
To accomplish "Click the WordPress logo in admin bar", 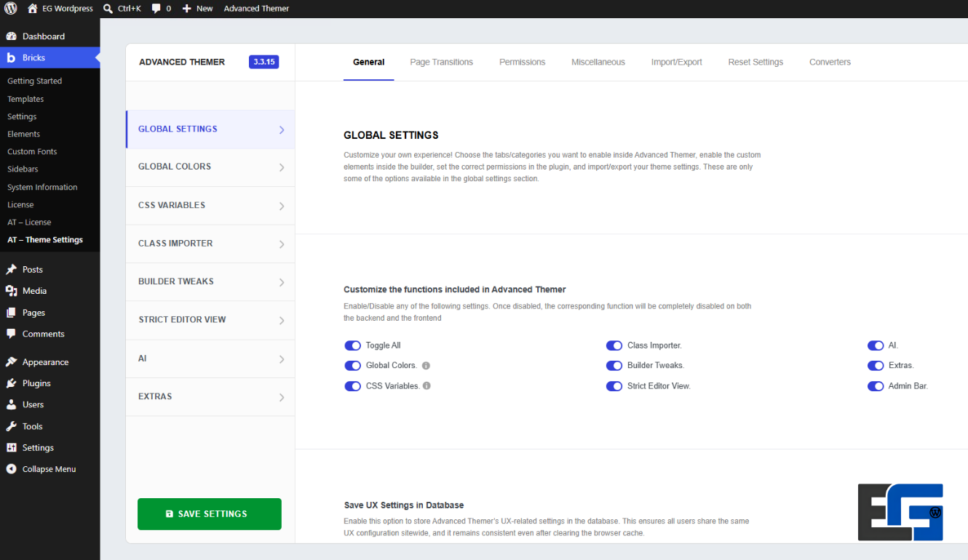I will click(11, 9).
